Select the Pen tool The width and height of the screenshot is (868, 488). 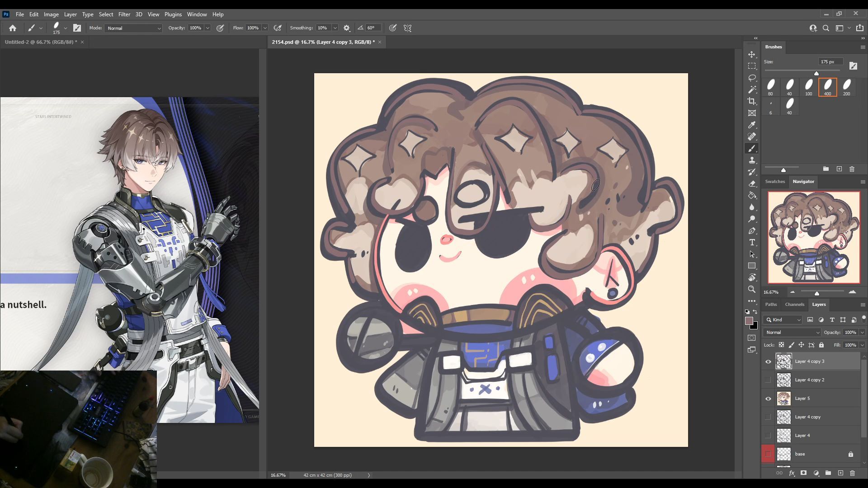pyautogui.click(x=752, y=230)
